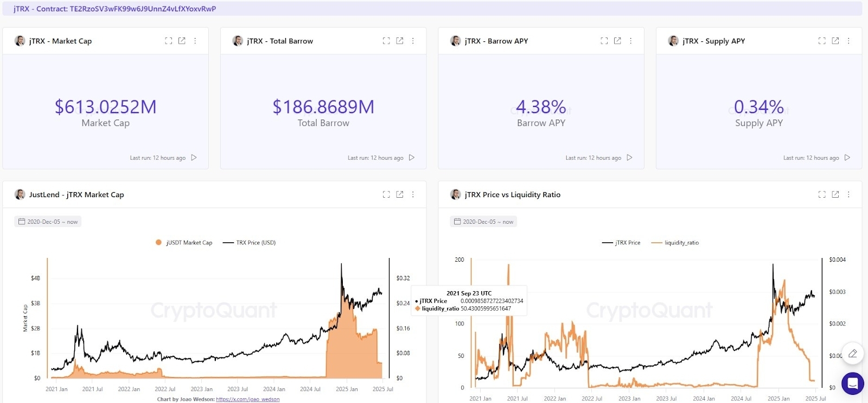Open the chat support bubble icon
868x403 pixels.
click(x=852, y=383)
